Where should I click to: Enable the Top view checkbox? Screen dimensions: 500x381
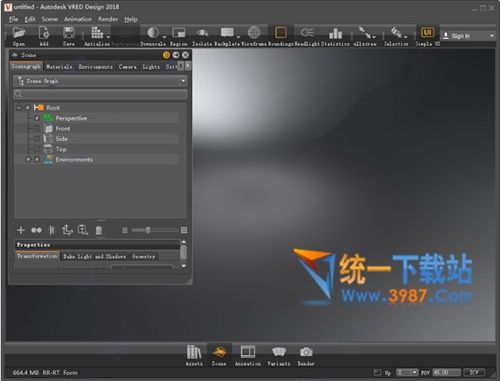(x=37, y=149)
